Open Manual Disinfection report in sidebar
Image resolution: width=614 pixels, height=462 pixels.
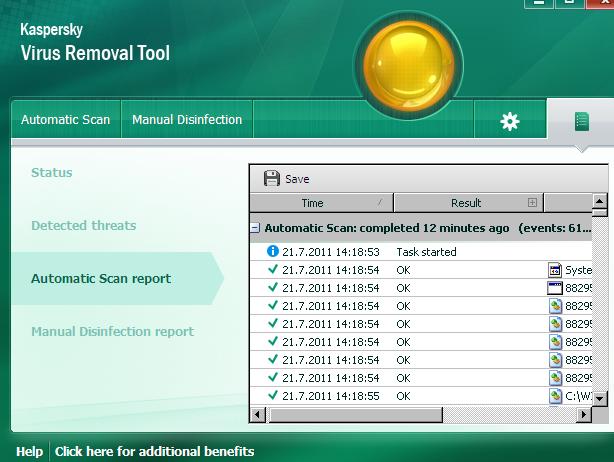(x=112, y=332)
